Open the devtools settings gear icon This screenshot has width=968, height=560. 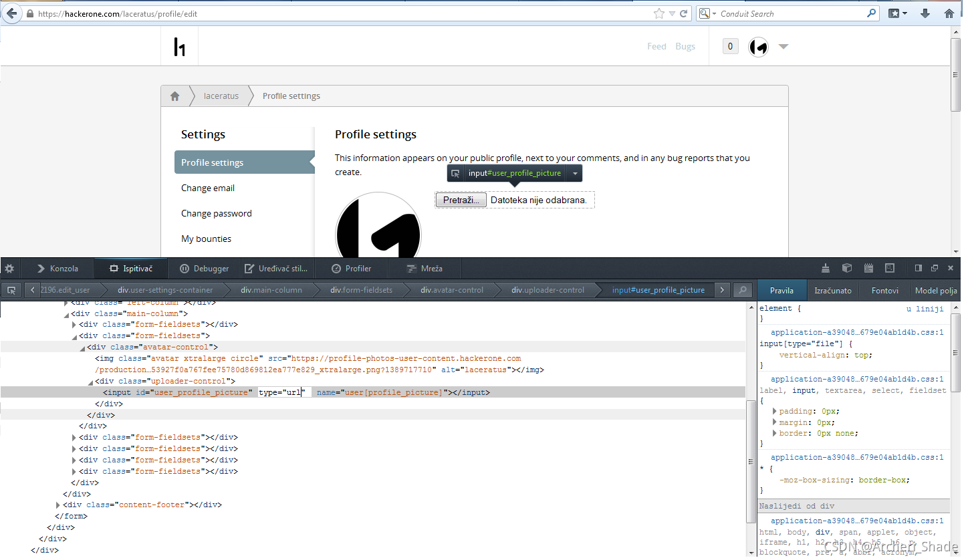(x=9, y=268)
